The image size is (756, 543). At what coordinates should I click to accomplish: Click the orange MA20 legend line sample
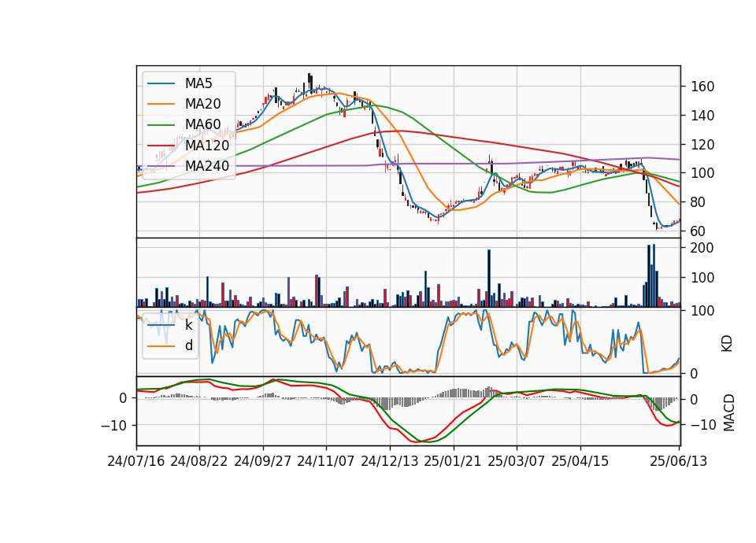coord(161,104)
